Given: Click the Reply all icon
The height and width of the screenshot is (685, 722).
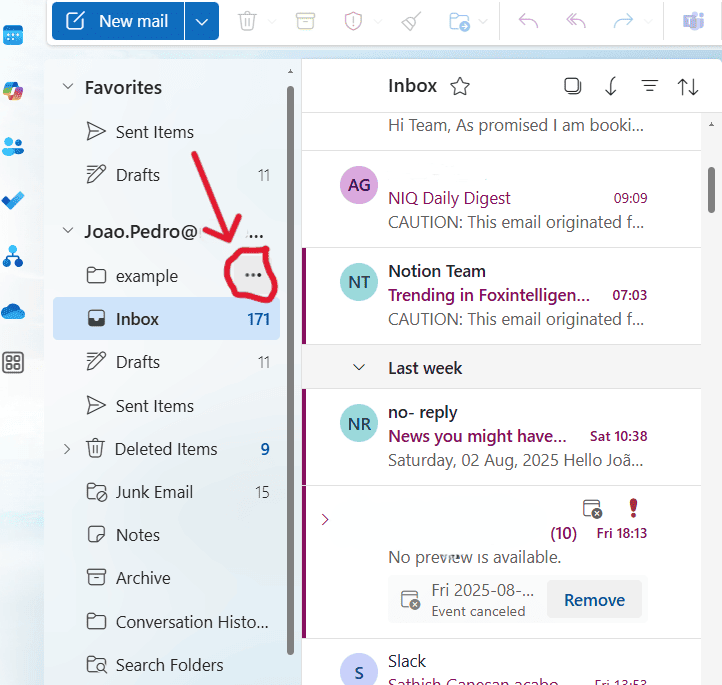Looking at the screenshot, I should pyautogui.click(x=576, y=21).
